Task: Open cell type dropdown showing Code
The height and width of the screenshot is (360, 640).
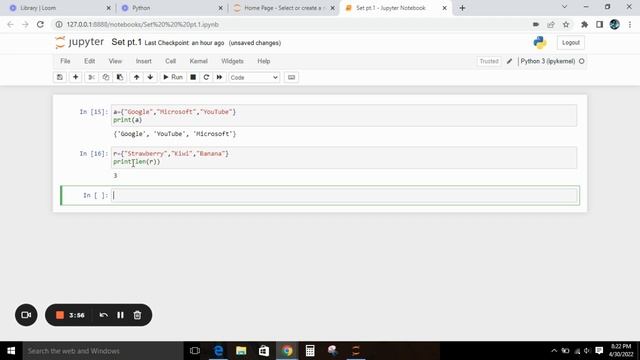Action: (254, 78)
